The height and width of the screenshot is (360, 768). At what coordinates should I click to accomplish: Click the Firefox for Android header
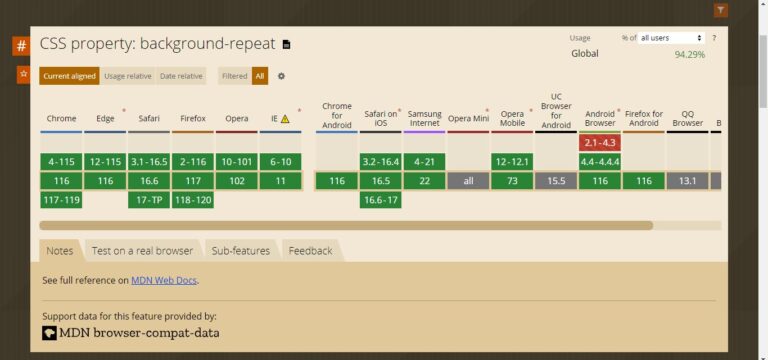coord(644,119)
